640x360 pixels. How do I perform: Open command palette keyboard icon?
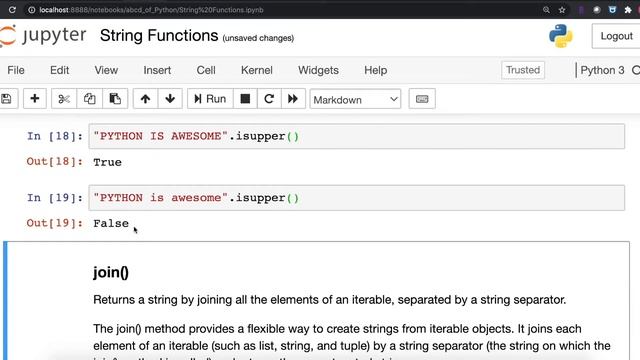(x=422, y=99)
